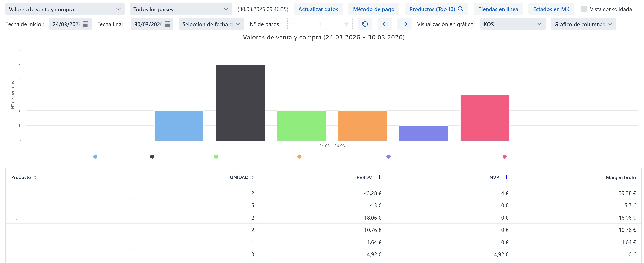Go to the previous period with the left arrow

385,24
